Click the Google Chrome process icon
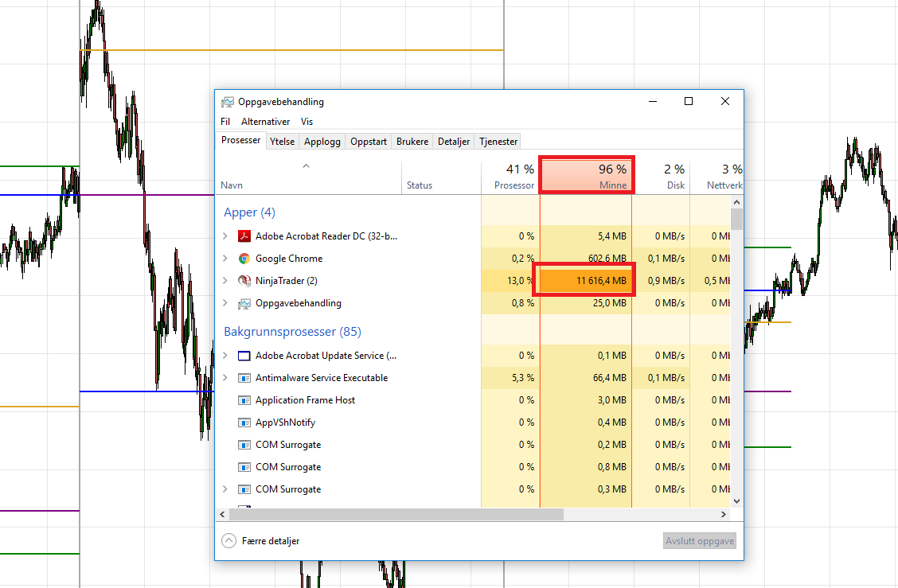The width and height of the screenshot is (898, 588). (x=244, y=259)
